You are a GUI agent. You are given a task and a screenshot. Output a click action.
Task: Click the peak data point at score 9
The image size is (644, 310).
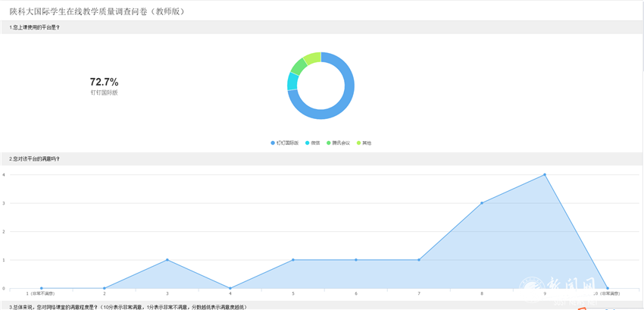[x=545, y=175]
